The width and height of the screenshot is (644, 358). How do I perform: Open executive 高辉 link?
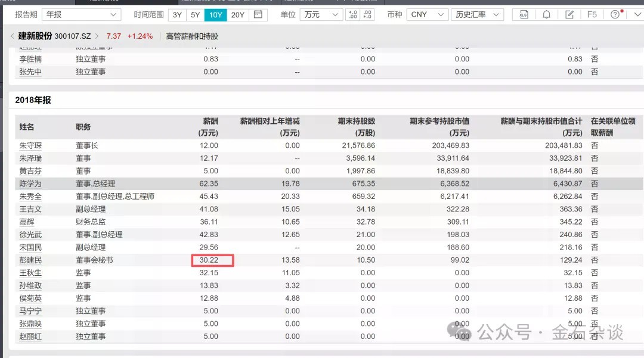[27, 222]
